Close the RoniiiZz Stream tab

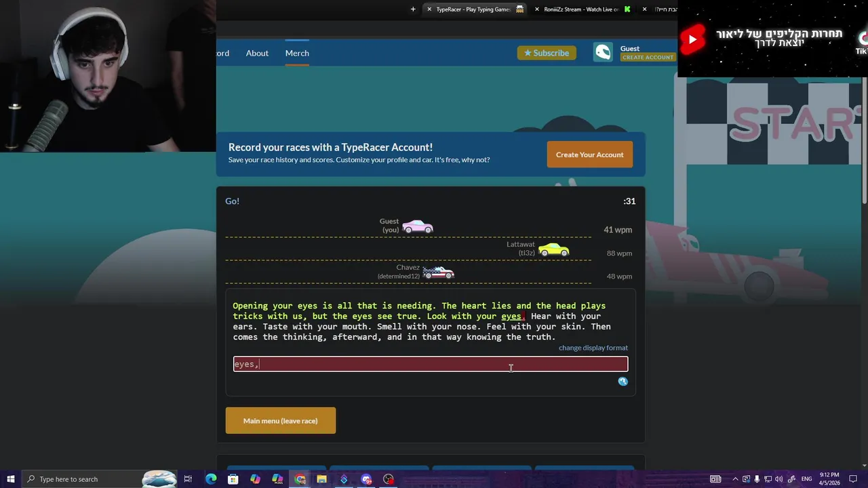(537, 9)
